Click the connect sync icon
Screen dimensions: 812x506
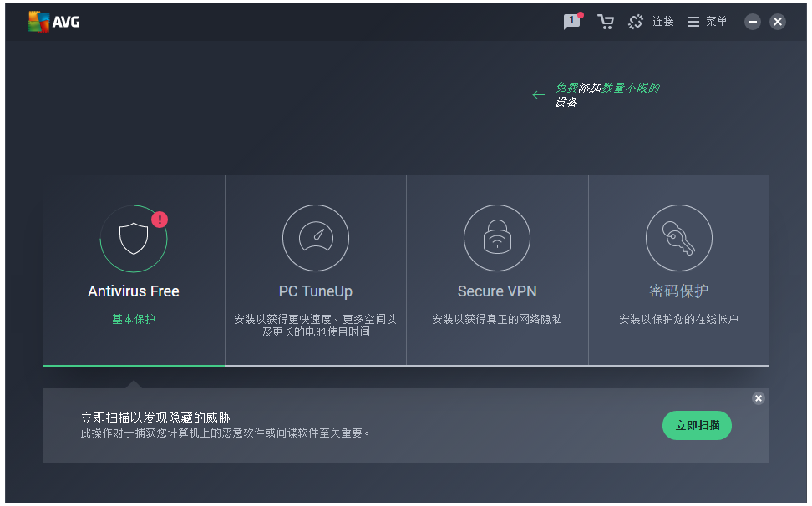coord(636,22)
